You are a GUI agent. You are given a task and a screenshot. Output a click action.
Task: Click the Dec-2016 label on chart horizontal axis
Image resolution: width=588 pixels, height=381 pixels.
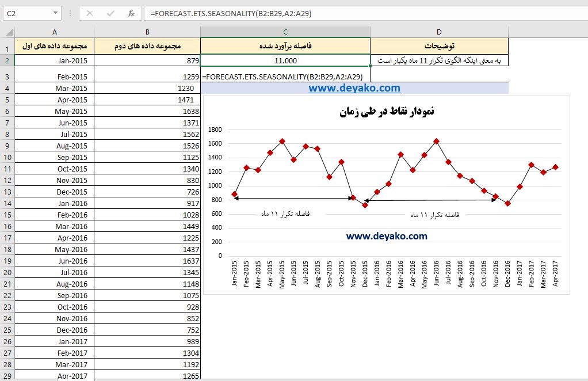tap(507, 274)
